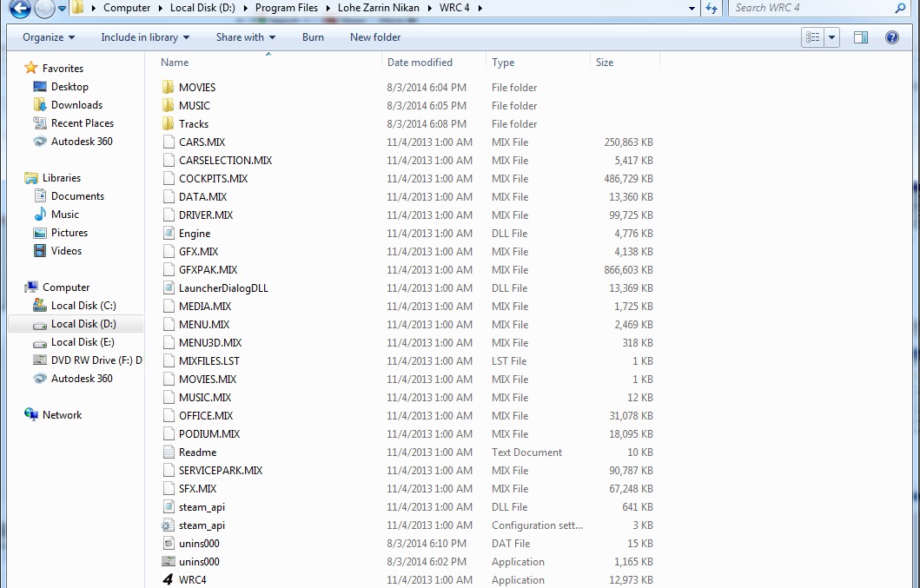Open Autodesk 360 under Favorites

[82, 141]
